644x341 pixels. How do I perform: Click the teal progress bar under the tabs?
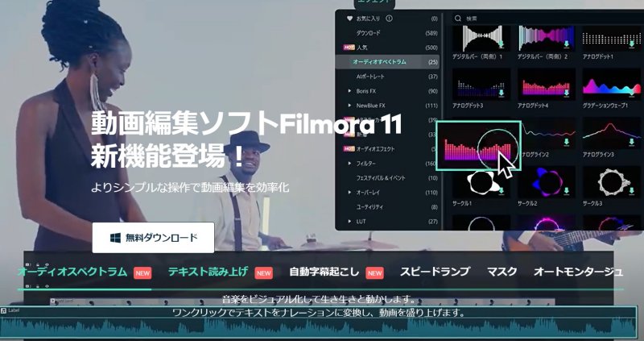(x=85, y=289)
